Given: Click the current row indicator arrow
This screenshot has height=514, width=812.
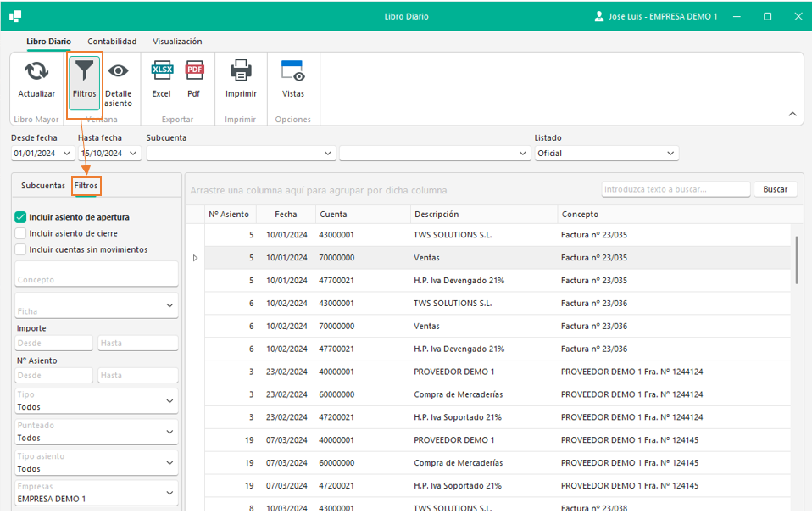Looking at the screenshot, I should (x=195, y=258).
